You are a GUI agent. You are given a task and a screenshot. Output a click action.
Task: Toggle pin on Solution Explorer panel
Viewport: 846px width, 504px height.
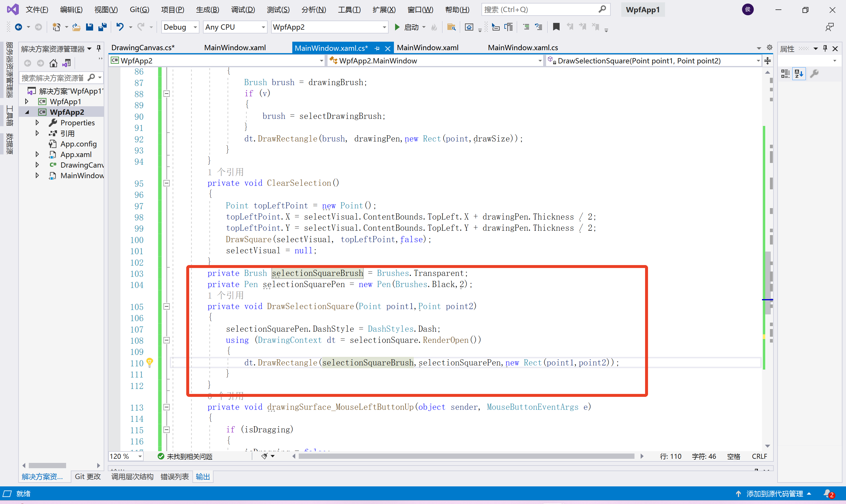(99, 48)
